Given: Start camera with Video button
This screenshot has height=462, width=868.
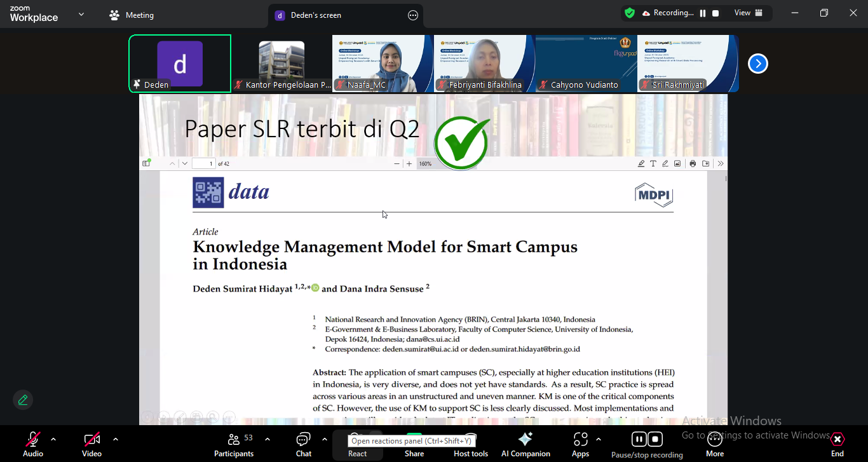Looking at the screenshot, I should click(x=92, y=444).
